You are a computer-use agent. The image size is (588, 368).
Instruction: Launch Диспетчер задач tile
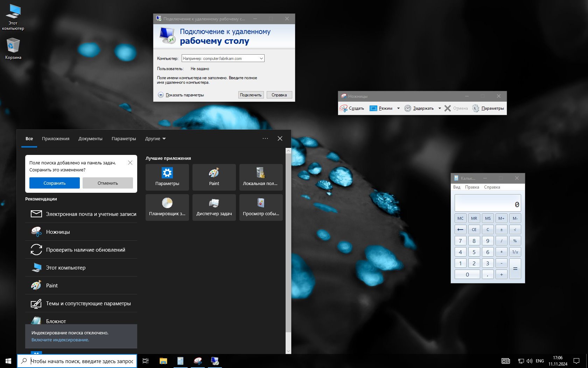click(x=214, y=207)
